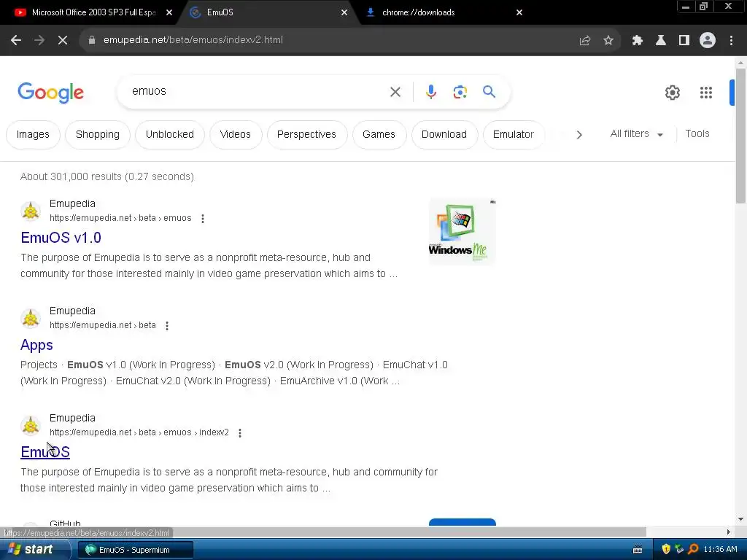This screenshot has width=747, height=560.
Task: Click the vertical page scrollbar thumb
Action: (x=740, y=136)
